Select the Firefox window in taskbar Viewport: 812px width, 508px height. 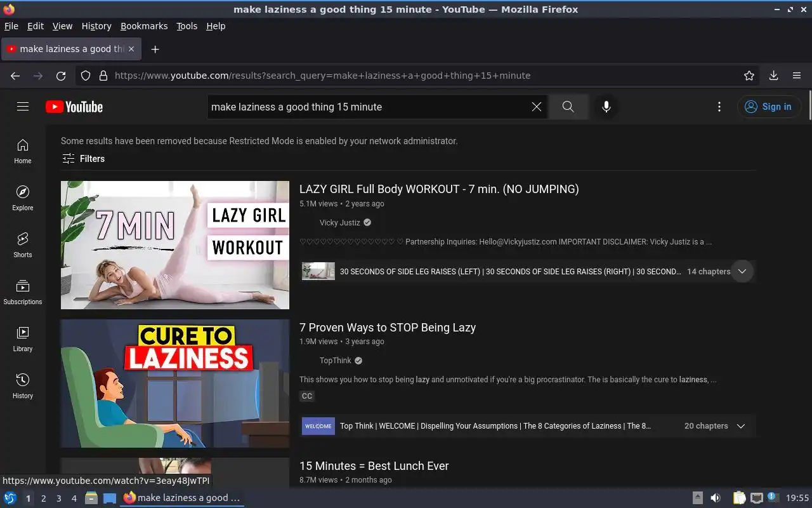(182, 498)
